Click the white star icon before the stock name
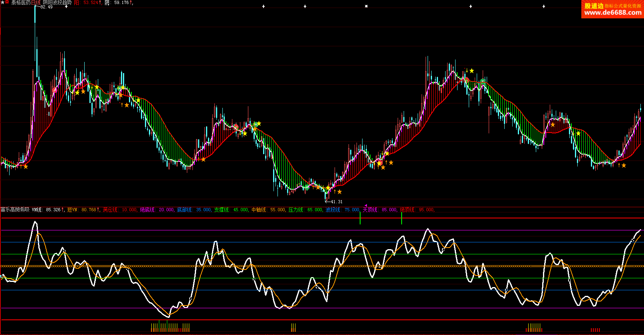 point(2,3)
